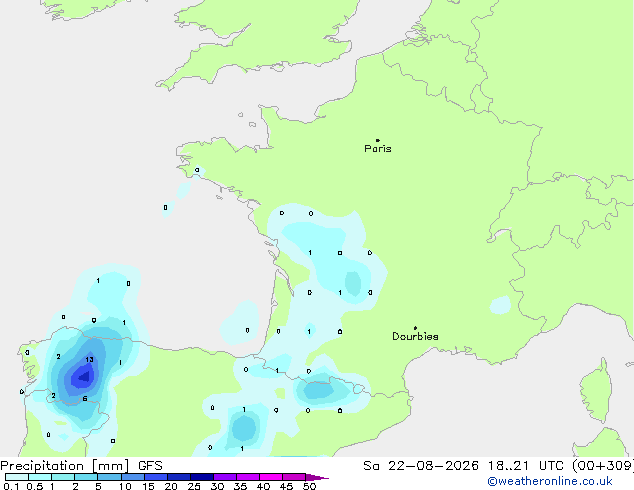
Task: Click the '40' legend scale label
Action: [x=263, y=486]
